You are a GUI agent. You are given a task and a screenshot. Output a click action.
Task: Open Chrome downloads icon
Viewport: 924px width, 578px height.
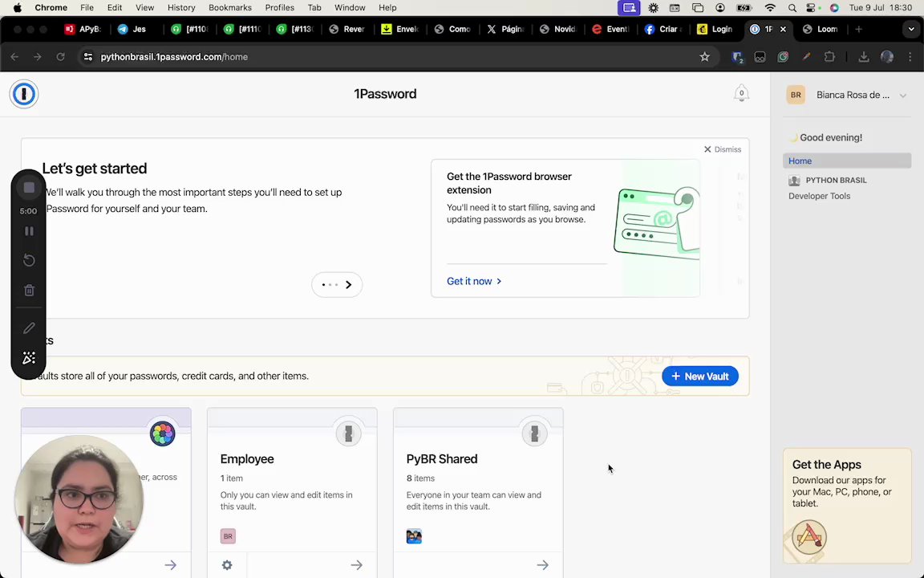(863, 57)
